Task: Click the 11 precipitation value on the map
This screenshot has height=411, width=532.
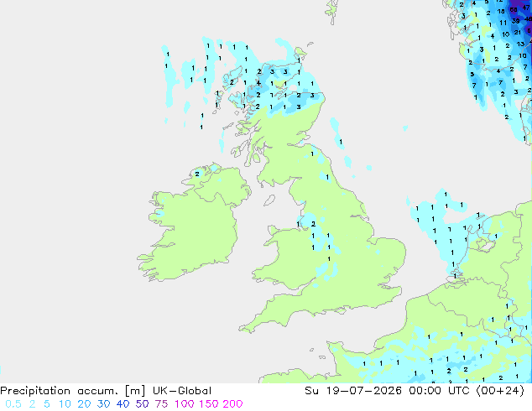Action: [503, 23]
